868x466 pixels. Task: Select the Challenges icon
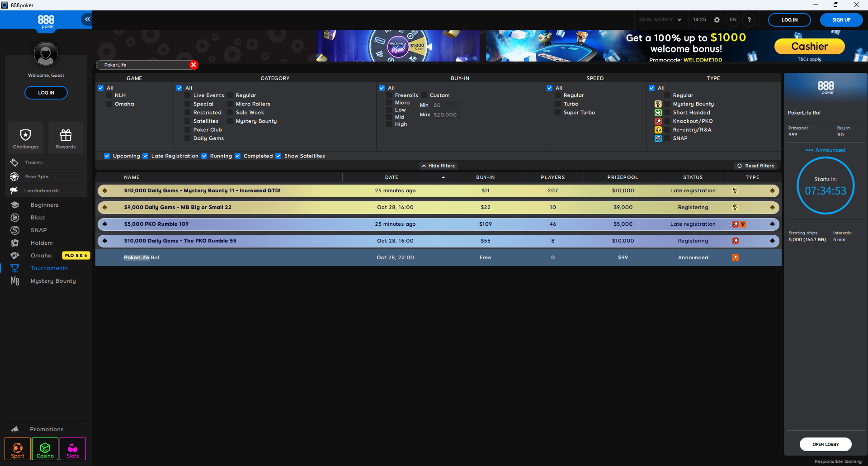coord(25,138)
